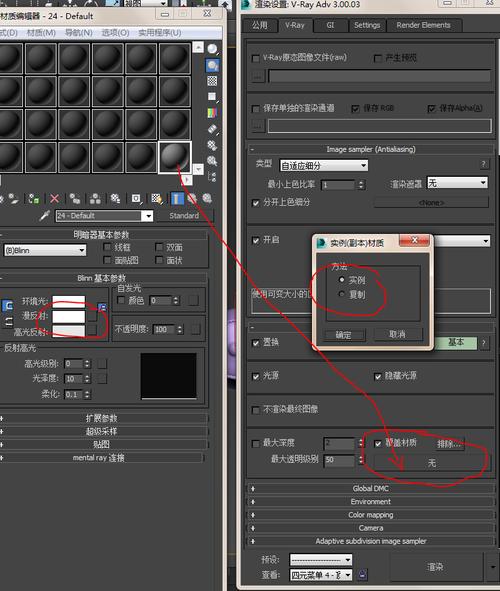
Task: Open the 渲染遮罩 dropdown
Action: pos(457,183)
